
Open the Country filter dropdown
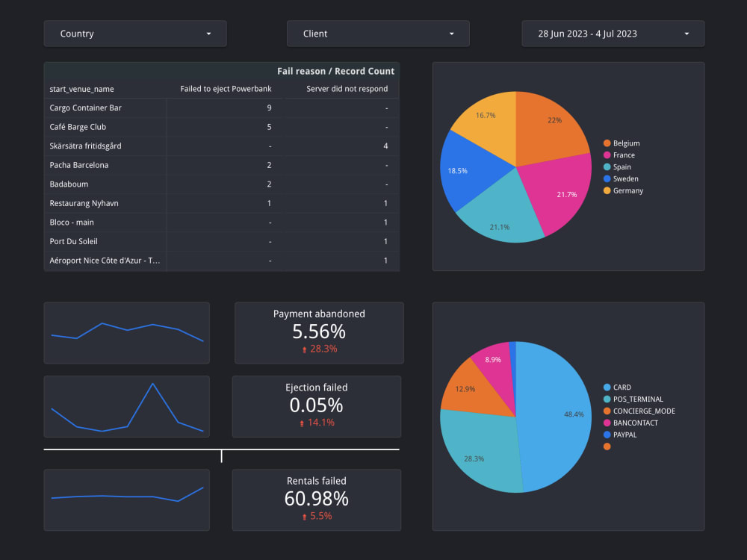(x=134, y=34)
